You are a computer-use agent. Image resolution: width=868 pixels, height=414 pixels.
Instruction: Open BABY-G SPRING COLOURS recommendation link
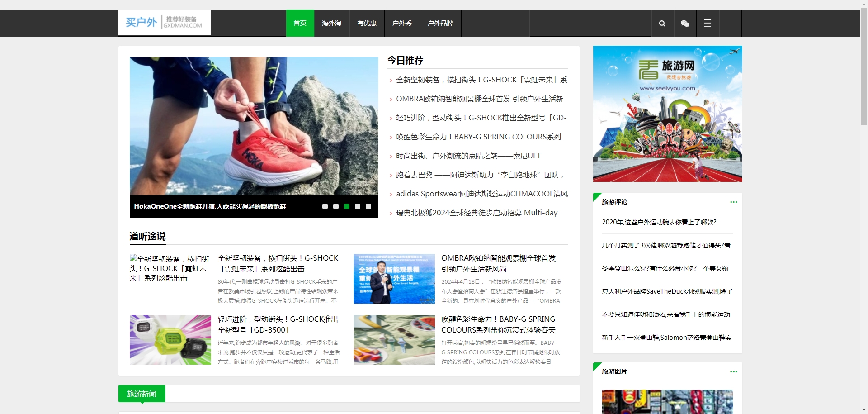[x=479, y=137]
